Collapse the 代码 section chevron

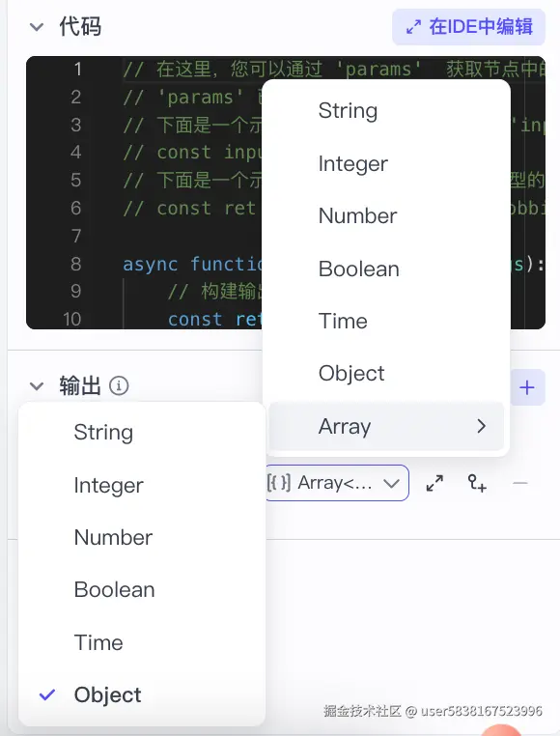point(37,27)
